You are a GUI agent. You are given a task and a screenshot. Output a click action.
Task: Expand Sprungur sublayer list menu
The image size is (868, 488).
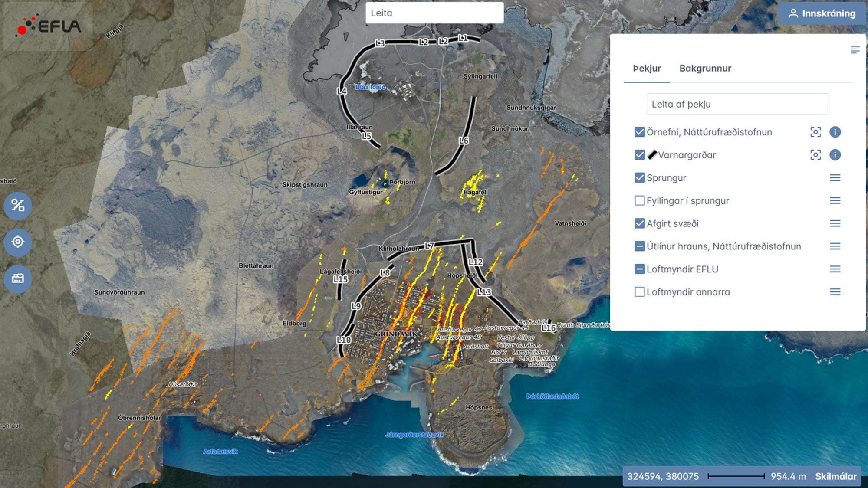tap(835, 178)
